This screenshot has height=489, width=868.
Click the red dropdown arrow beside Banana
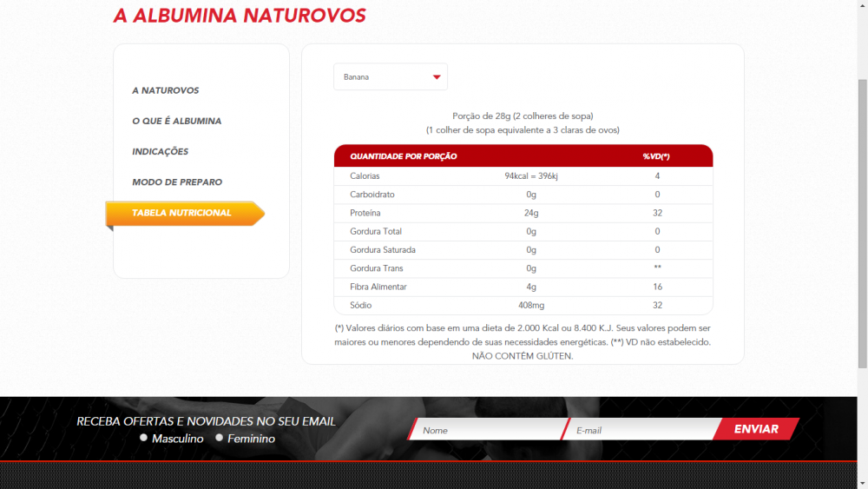(437, 77)
